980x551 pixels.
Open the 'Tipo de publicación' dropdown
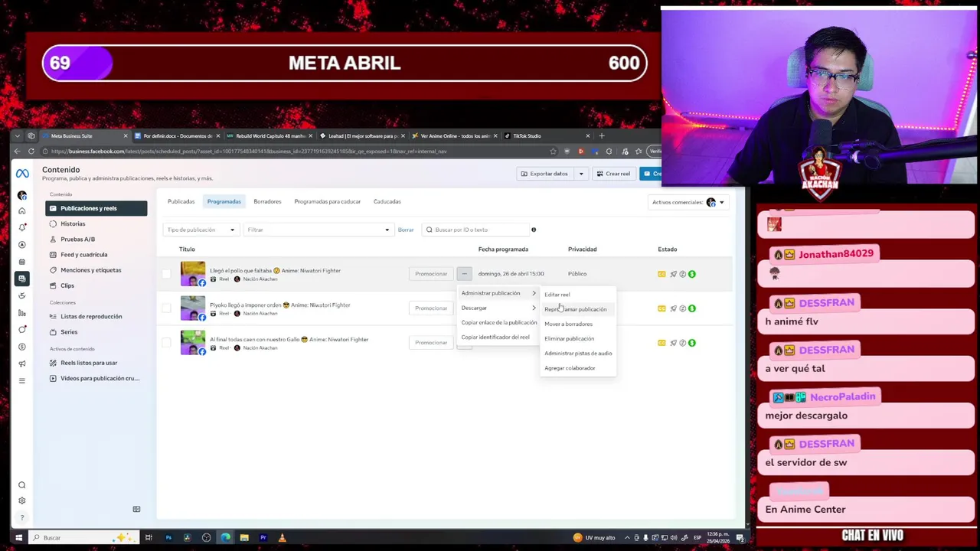201,230
